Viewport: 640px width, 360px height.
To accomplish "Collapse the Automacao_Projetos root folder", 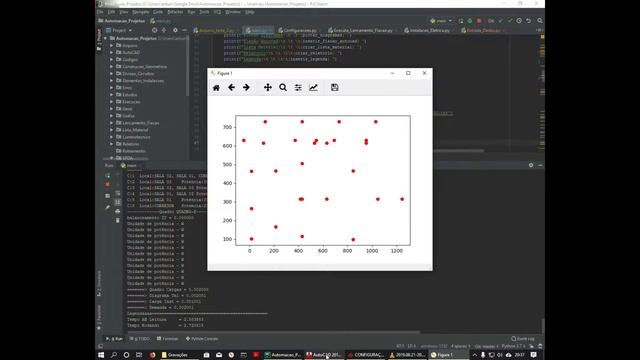I will point(105,38).
